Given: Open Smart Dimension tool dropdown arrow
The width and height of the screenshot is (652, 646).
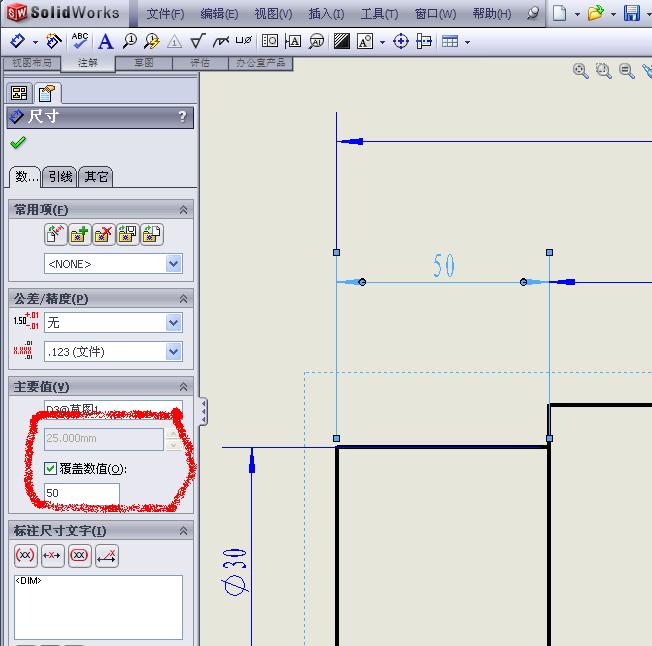Looking at the screenshot, I should 35,42.
